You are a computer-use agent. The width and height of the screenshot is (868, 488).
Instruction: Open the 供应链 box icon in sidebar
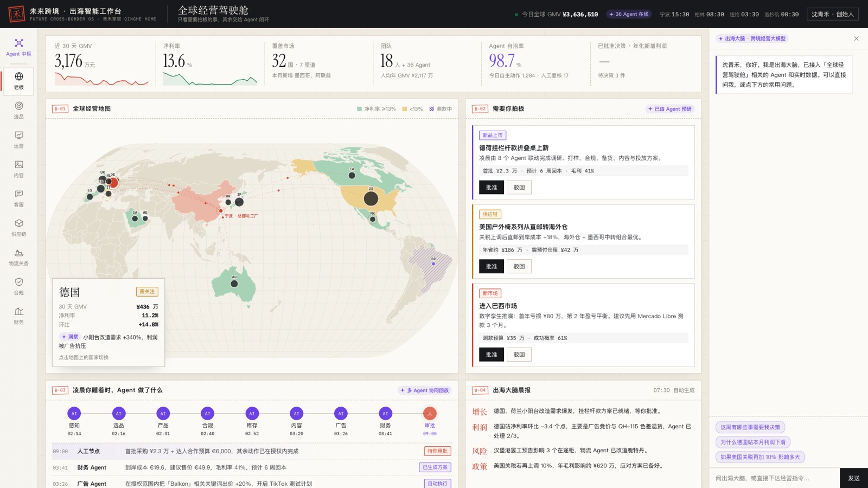click(x=18, y=227)
